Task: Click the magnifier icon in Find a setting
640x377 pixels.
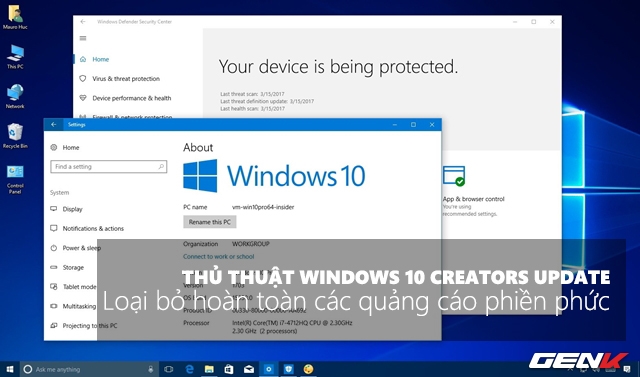Action: (x=161, y=166)
